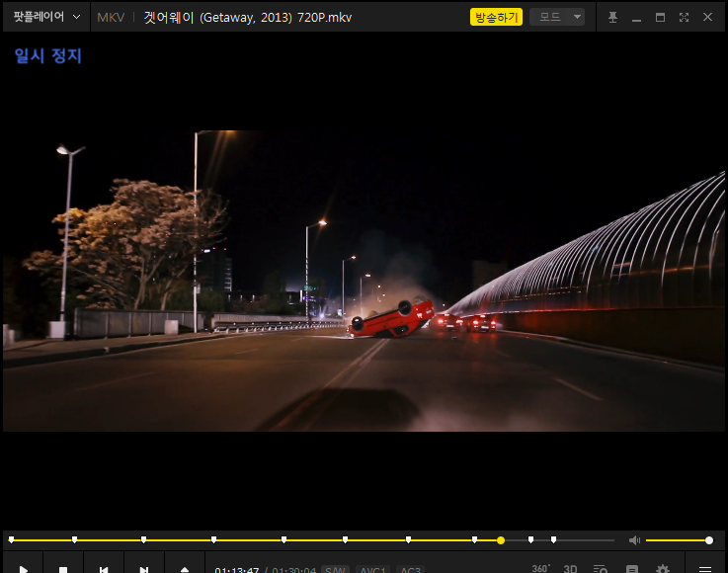Jump to the previous file button
The height and width of the screenshot is (573, 728).
(104, 569)
